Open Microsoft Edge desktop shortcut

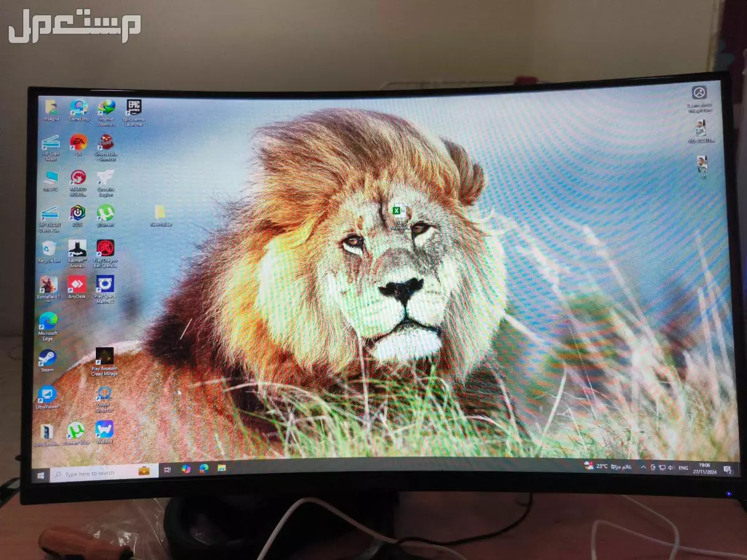[x=48, y=327]
